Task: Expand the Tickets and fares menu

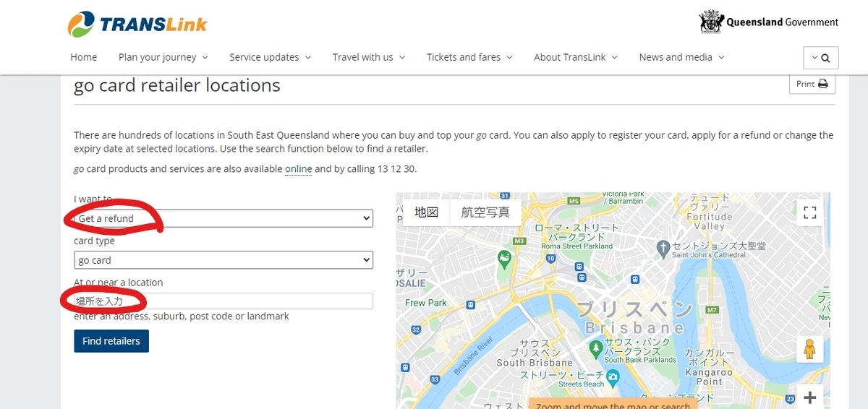Action: [x=469, y=57]
